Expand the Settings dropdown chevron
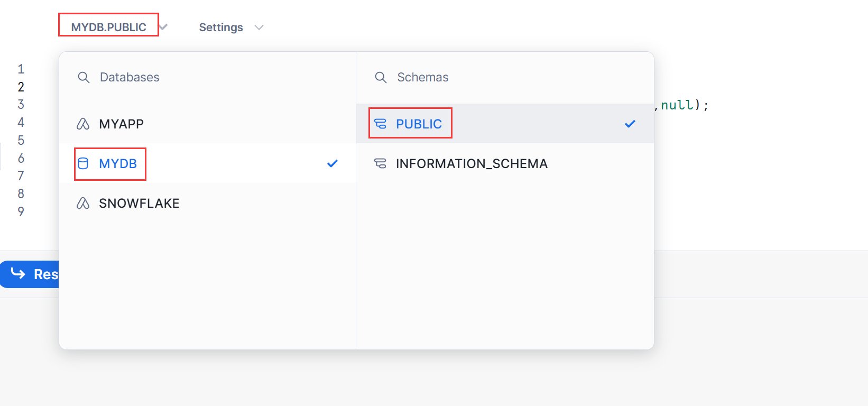Image resolution: width=868 pixels, height=406 pixels. click(259, 27)
